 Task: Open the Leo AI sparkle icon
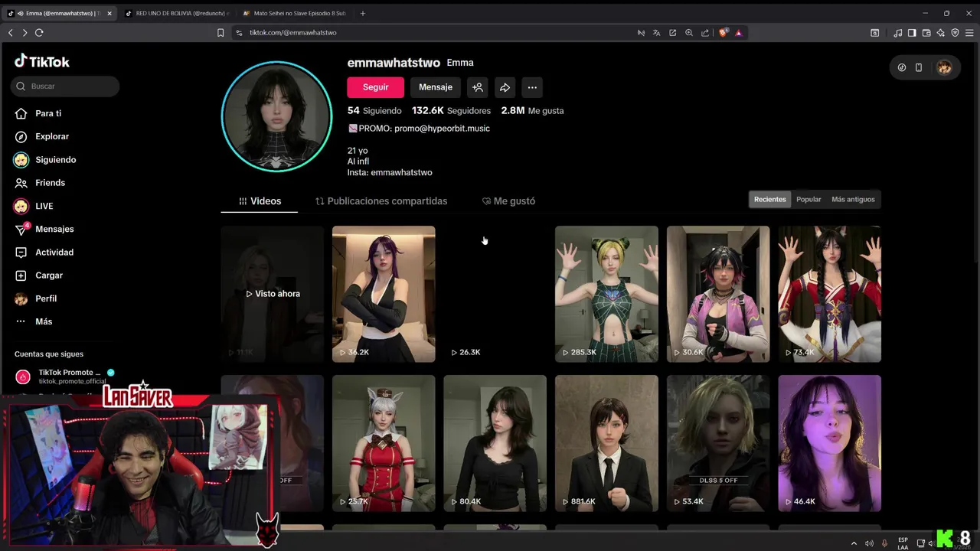pyautogui.click(x=941, y=33)
